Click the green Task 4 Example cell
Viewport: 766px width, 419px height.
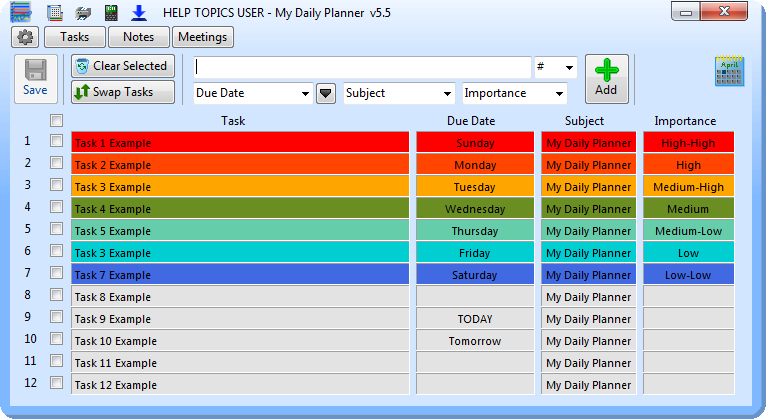pyautogui.click(x=240, y=208)
